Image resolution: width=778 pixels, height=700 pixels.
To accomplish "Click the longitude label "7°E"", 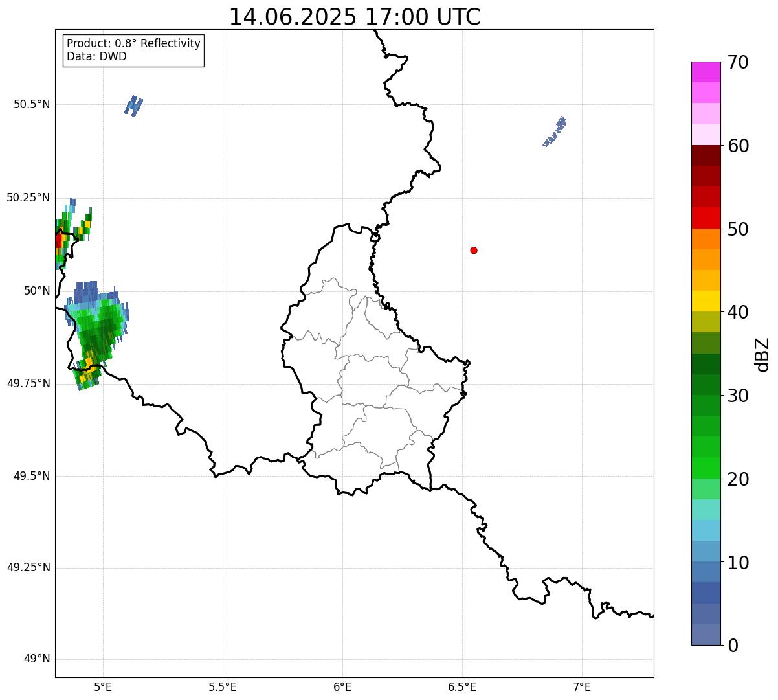I will (x=583, y=686).
